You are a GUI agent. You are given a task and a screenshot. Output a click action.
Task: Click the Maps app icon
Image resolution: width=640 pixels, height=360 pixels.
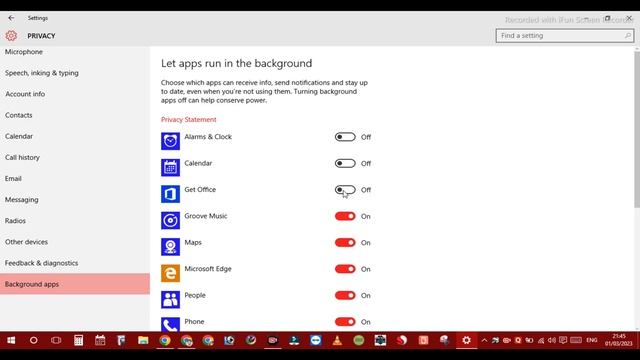(x=170, y=247)
